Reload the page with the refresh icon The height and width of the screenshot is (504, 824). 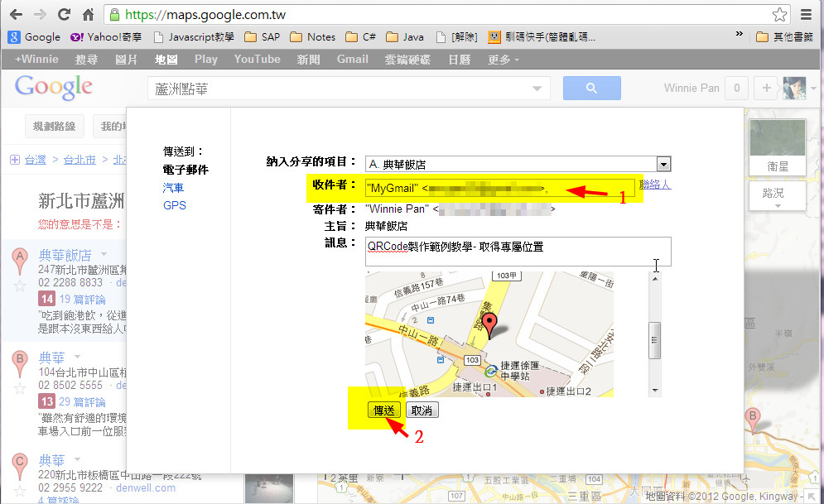(64, 14)
